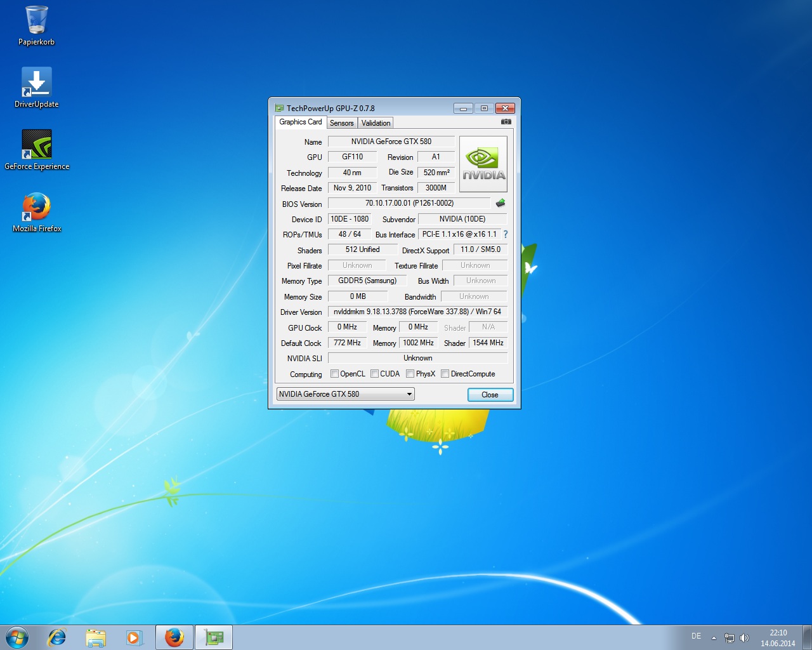Open the network tray icon
This screenshot has height=650, width=812.
pos(730,637)
